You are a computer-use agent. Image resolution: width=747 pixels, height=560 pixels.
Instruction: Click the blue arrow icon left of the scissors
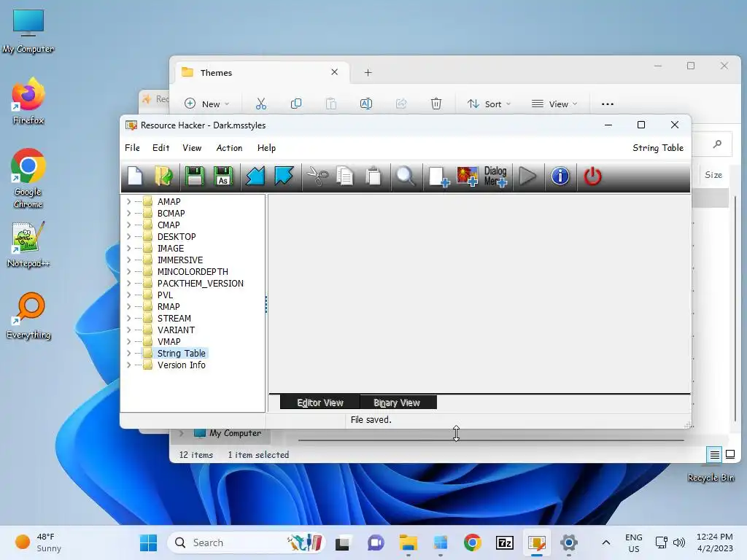284,176
